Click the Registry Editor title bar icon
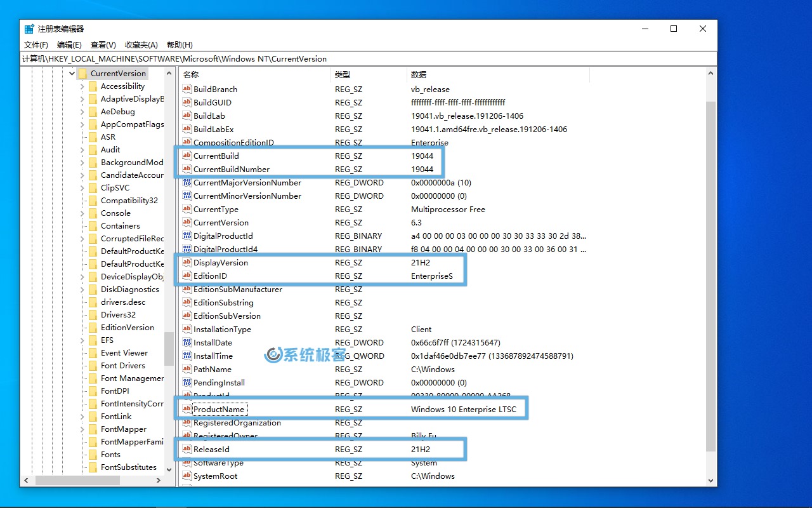Image resolution: width=812 pixels, height=508 pixels. click(x=29, y=29)
